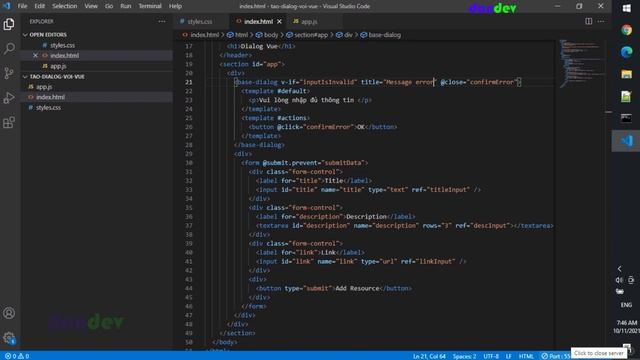Viewport: 640px width, 360px height.
Task: Open app.js in project folder tree
Action: [x=44, y=87]
